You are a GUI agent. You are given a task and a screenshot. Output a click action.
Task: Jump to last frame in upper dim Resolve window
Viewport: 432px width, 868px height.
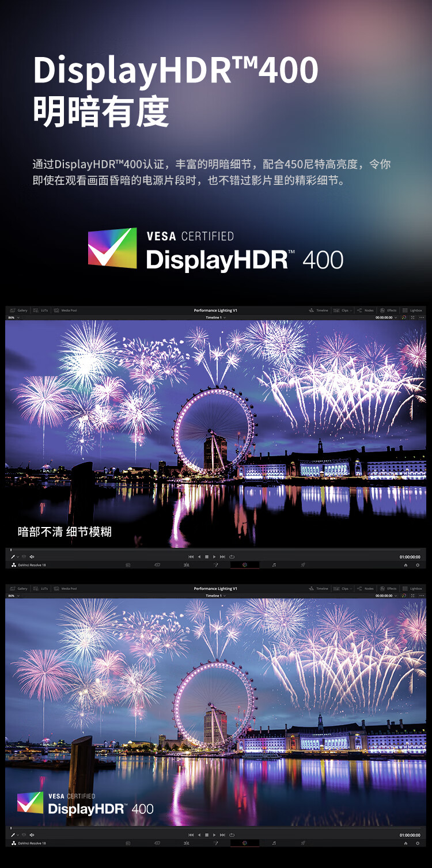pyautogui.click(x=222, y=557)
